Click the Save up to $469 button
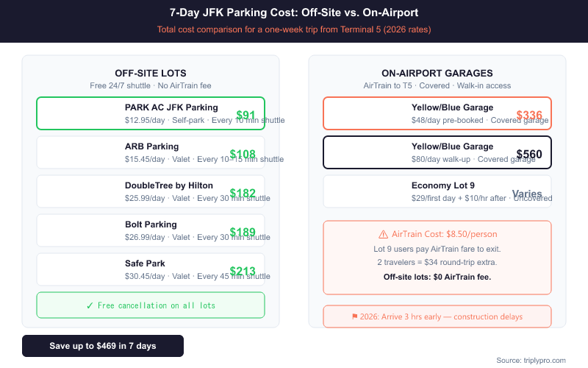 (103, 346)
